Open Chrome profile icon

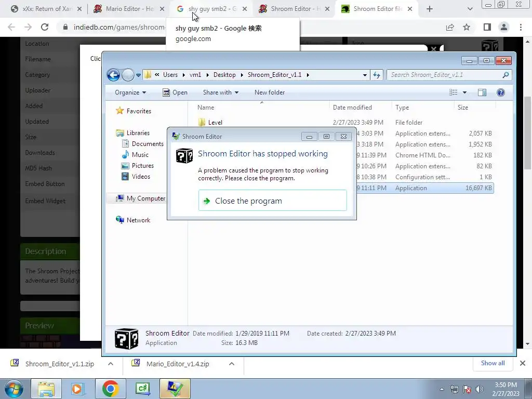tap(504, 27)
